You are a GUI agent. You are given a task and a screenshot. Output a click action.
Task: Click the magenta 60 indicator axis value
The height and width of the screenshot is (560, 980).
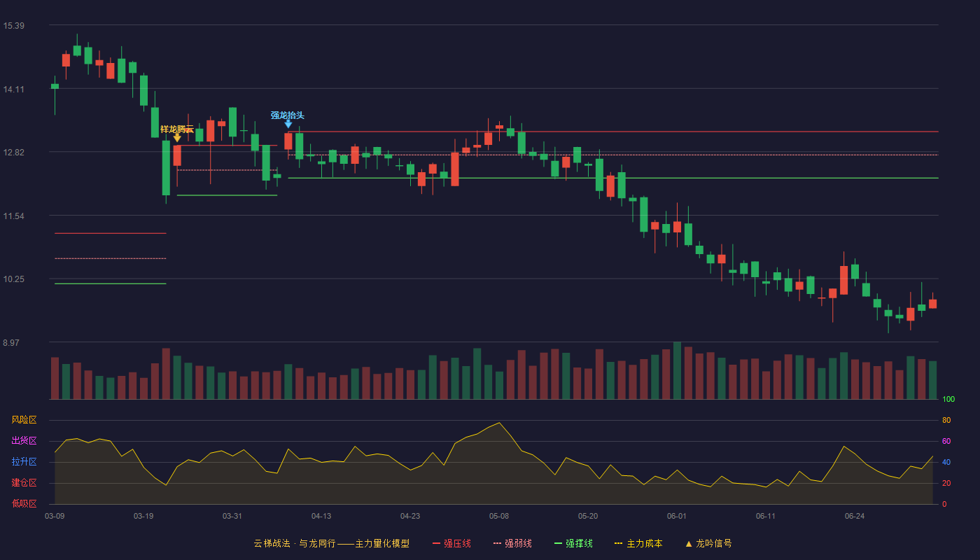point(946,441)
